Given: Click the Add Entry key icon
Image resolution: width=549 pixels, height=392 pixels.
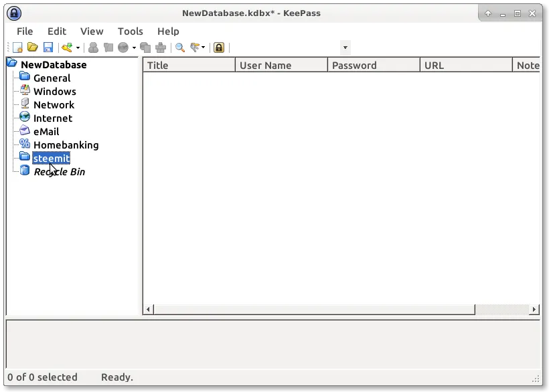Looking at the screenshot, I should click(x=67, y=47).
